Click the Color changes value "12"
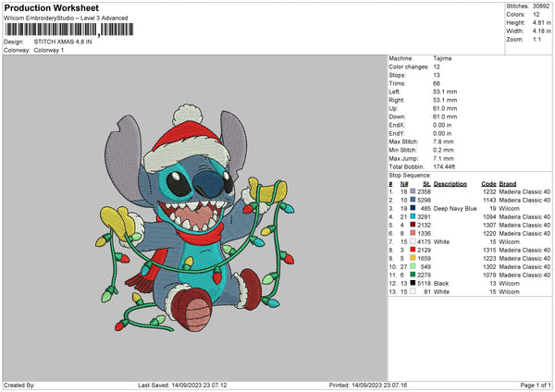 [x=437, y=67]
